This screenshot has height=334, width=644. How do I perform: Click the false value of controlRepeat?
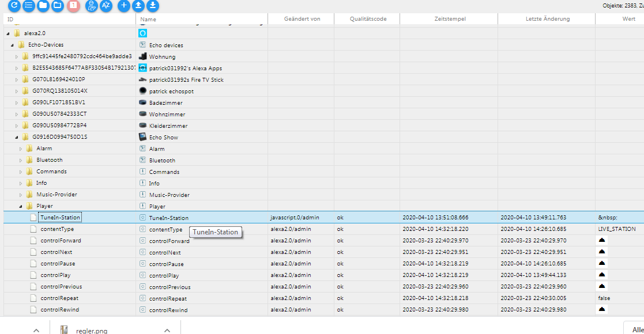click(604, 298)
